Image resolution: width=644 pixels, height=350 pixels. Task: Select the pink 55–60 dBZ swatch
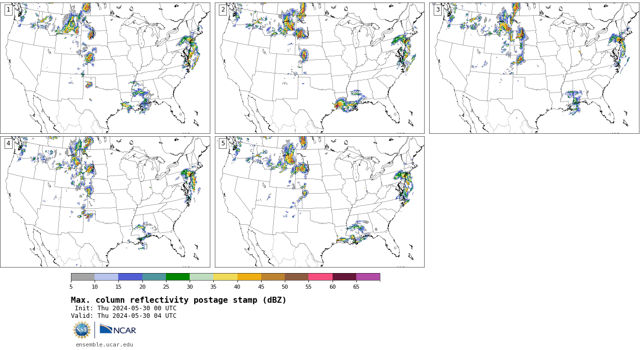pyautogui.click(x=320, y=277)
